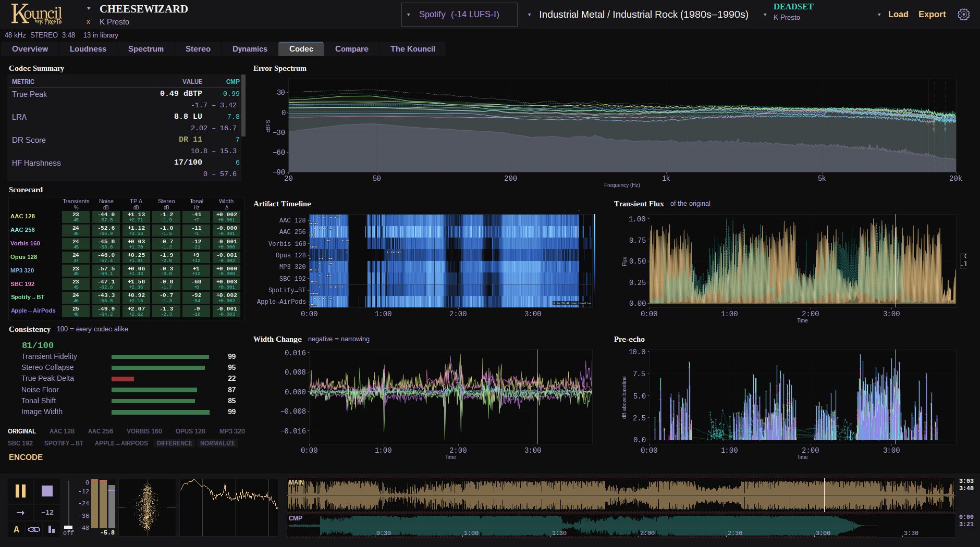Open the DEADSET reference track dropdown
The height and width of the screenshot is (547, 980).
(765, 15)
